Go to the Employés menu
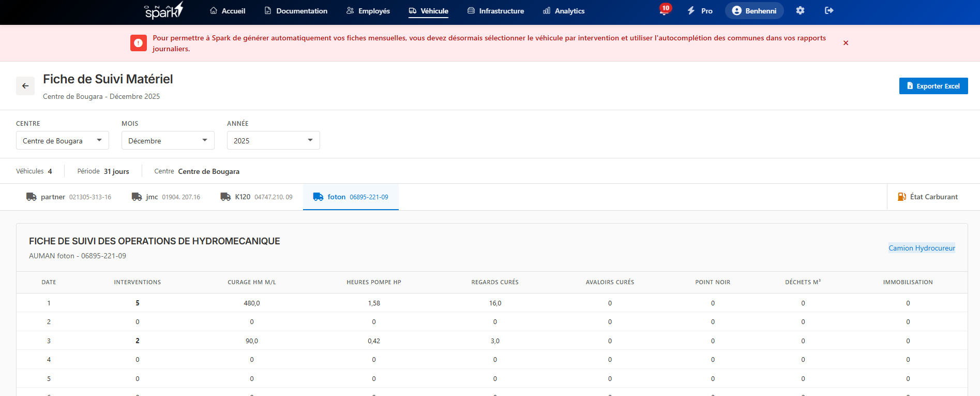The height and width of the screenshot is (396, 980). tap(368, 11)
